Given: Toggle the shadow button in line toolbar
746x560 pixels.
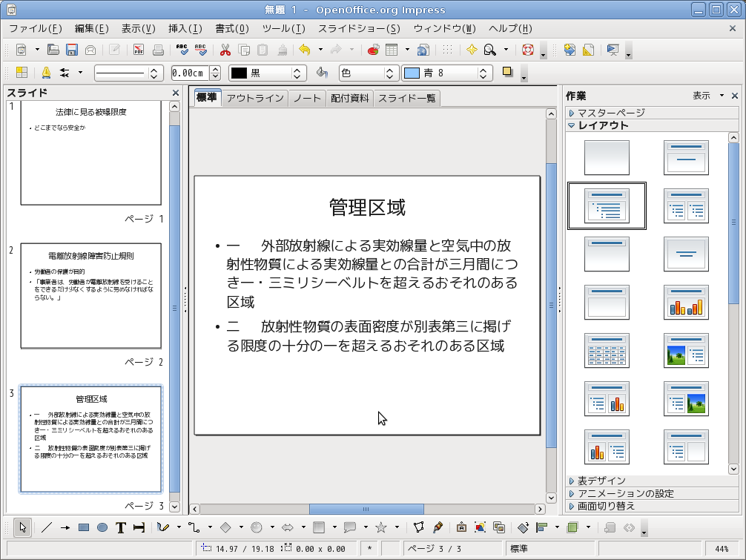Looking at the screenshot, I should click(x=508, y=72).
